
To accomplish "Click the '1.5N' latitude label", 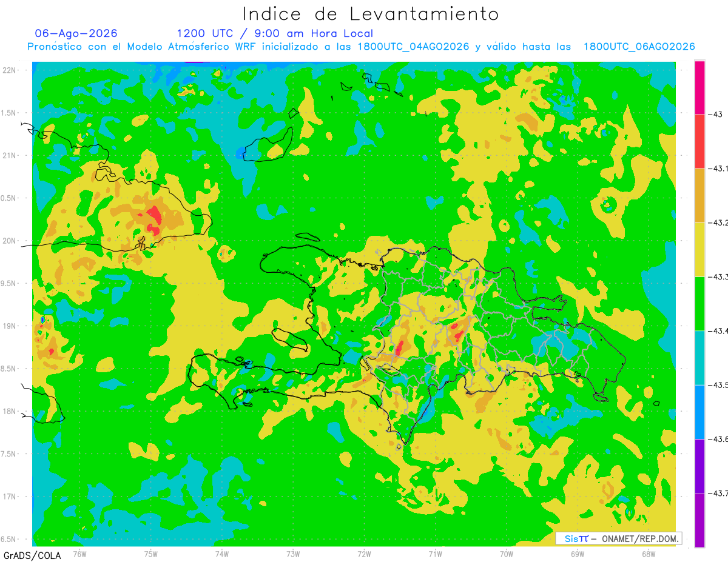I will [8, 113].
